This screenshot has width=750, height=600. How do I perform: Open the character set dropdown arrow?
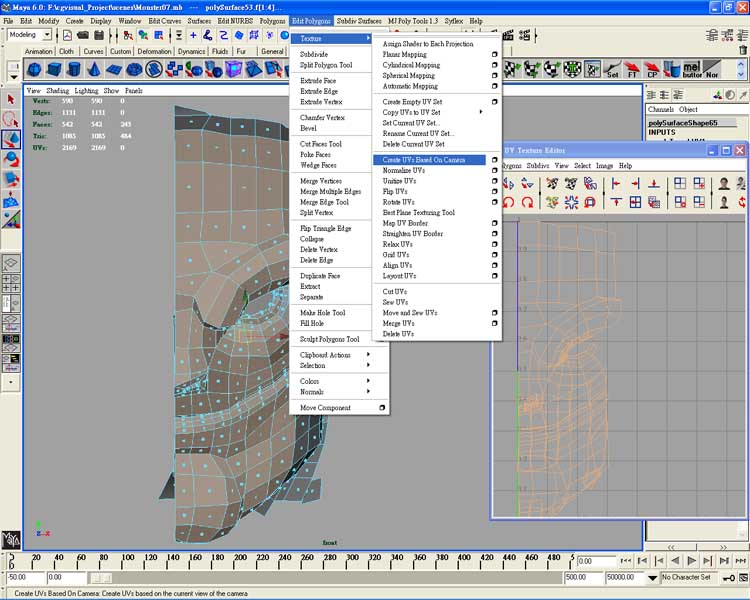point(652,578)
